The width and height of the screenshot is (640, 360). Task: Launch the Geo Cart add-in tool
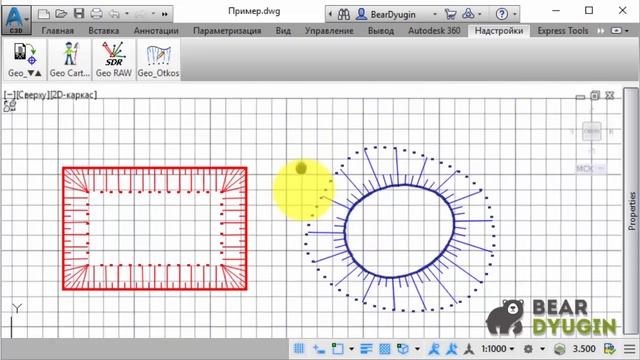pyautogui.click(x=69, y=60)
